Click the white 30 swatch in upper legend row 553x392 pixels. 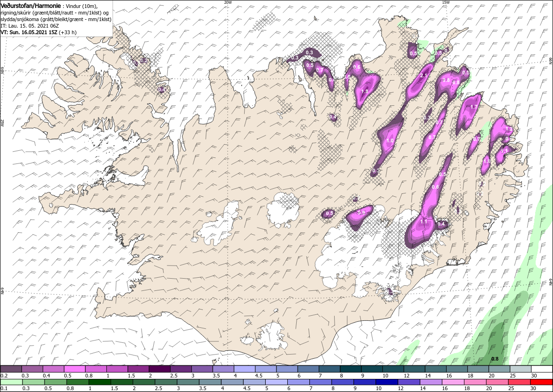541,369
